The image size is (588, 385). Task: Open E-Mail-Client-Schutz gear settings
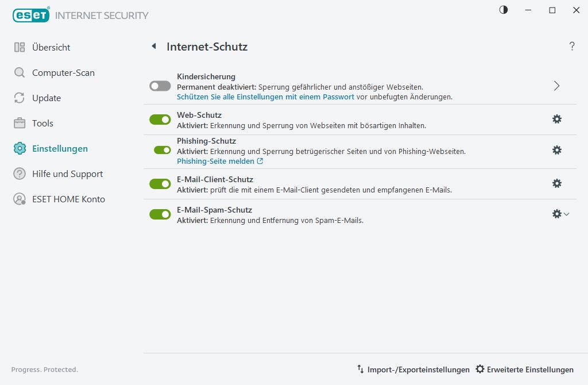tap(556, 183)
